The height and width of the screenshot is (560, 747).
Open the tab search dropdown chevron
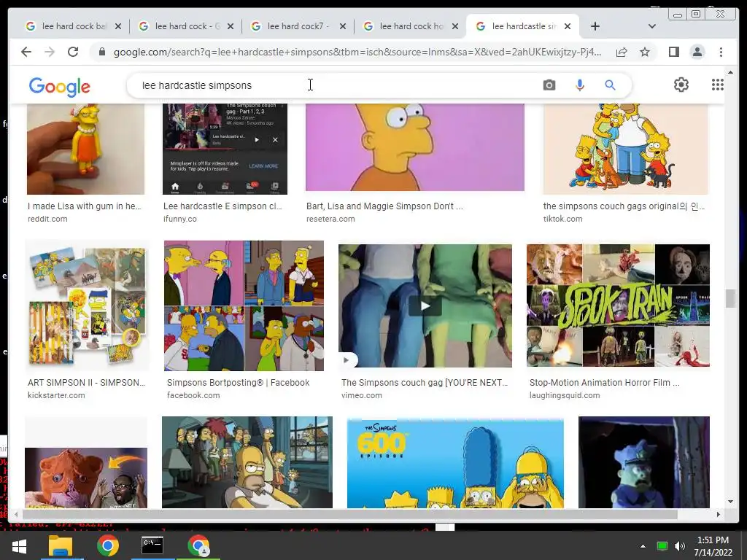(652, 26)
